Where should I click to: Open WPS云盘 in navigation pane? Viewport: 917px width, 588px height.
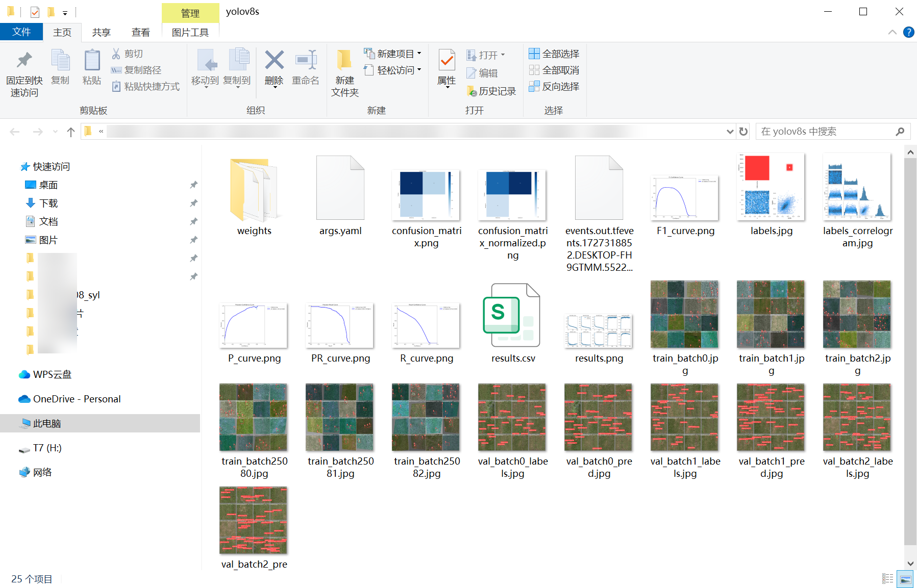pos(52,374)
